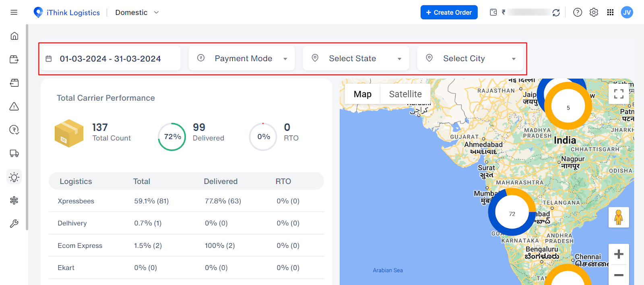
Task: Switch to the Satellite view tab
Action: tap(405, 94)
